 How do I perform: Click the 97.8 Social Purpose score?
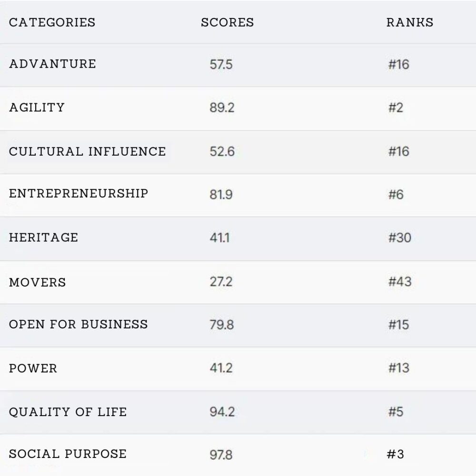221,455
